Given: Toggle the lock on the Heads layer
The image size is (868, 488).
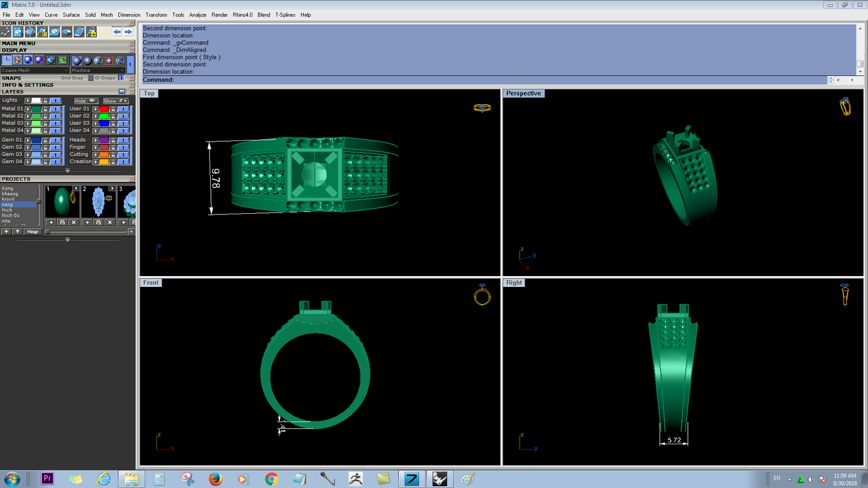Looking at the screenshot, I should (113, 140).
